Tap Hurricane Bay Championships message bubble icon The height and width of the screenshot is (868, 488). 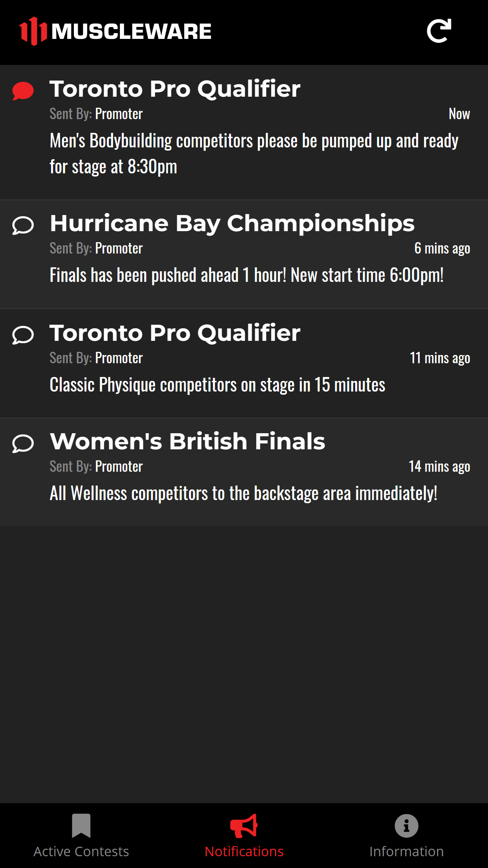tap(23, 226)
